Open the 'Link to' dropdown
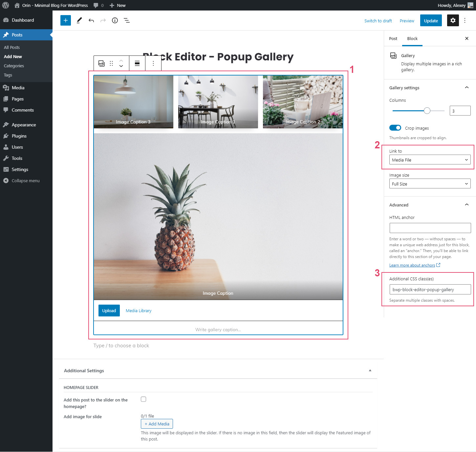 pyautogui.click(x=430, y=160)
